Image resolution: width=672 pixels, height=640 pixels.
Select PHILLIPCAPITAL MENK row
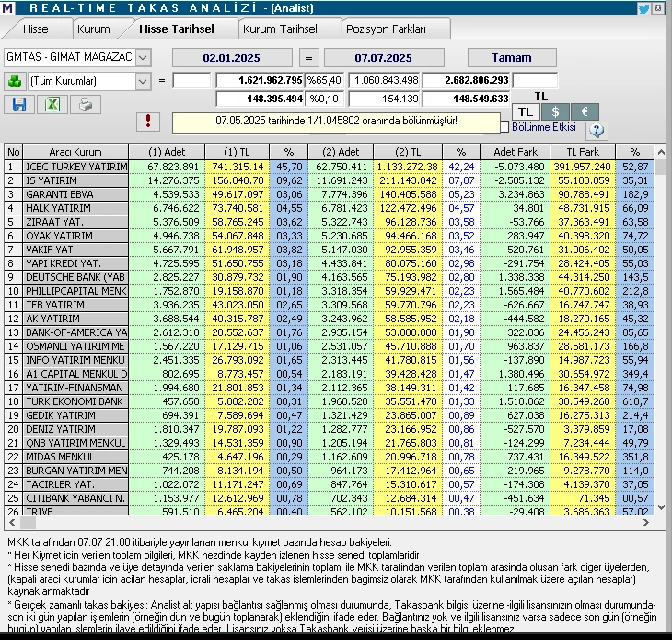[330, 291]
